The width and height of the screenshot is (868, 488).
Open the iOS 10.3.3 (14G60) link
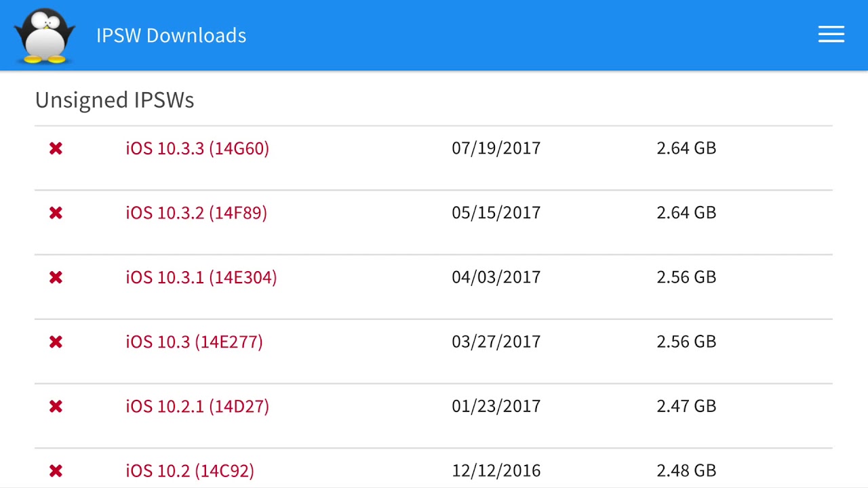coord(197,148)
